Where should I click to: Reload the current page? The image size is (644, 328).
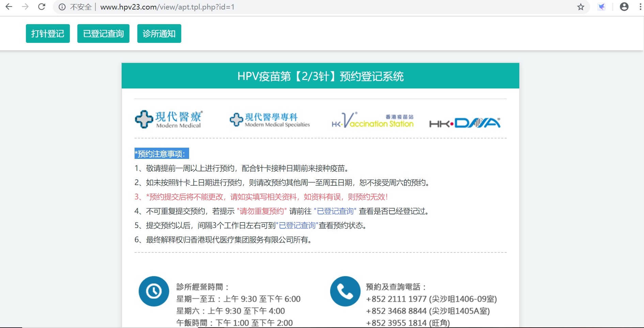(x=42, y=7)
